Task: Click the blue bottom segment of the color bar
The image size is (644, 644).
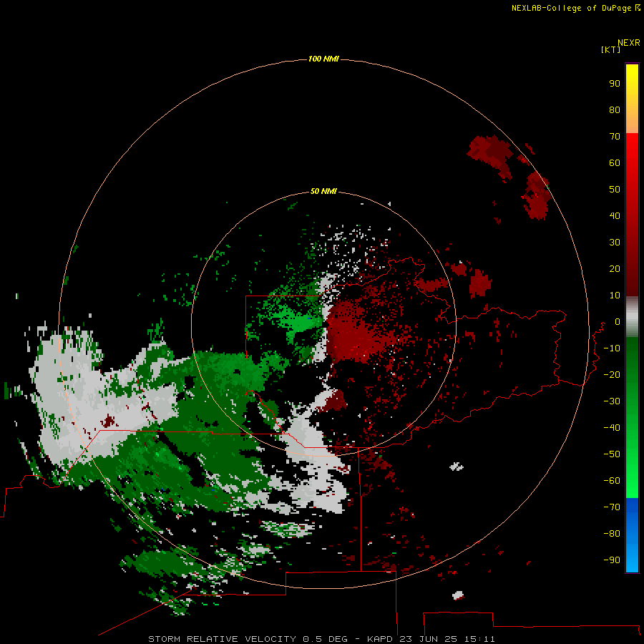Action: point(632,535)
